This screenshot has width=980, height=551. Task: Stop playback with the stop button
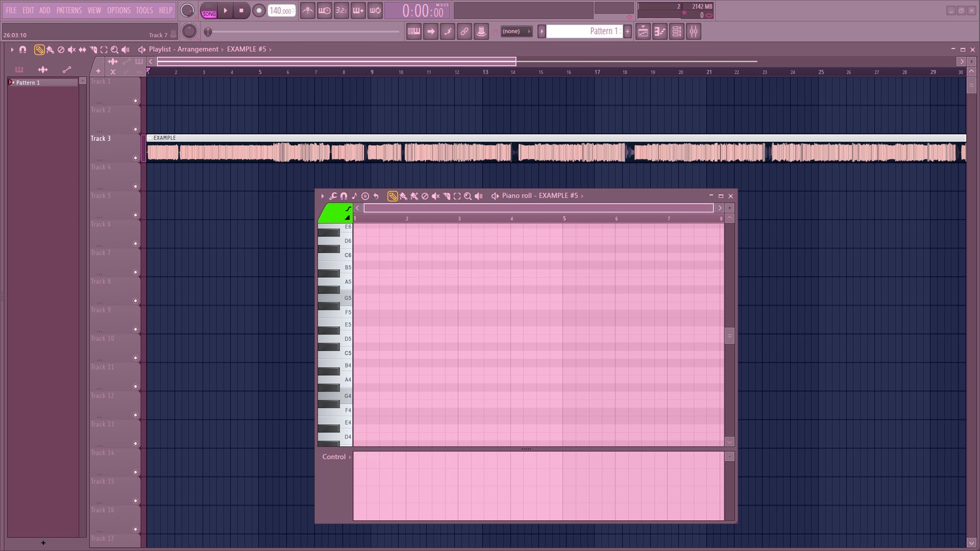pyautogui.click(x=241, y=11)
